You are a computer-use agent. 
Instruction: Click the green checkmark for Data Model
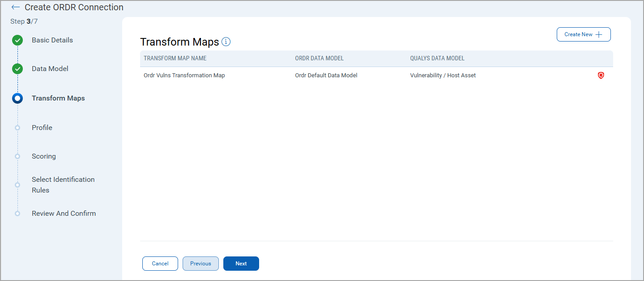coord(17,69)
